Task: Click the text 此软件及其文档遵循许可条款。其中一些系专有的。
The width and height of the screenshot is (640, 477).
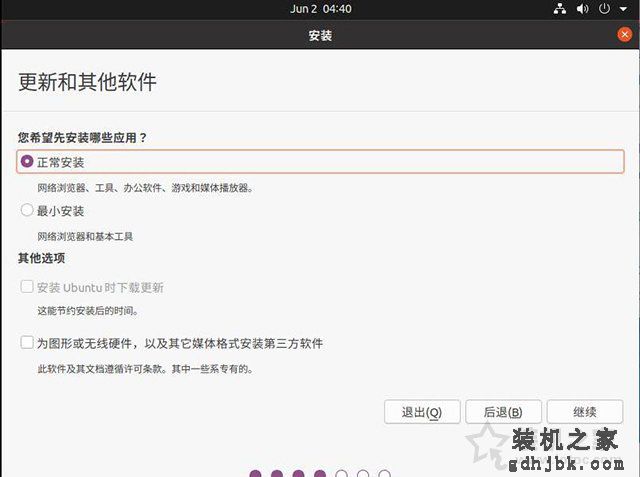Action: click(x=145, y=369)
